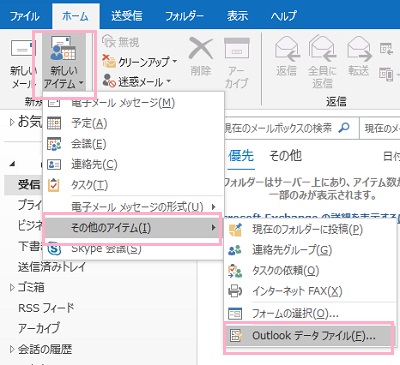Click the Clean Up (クリーンアップ) icon
400x365 pixels.
[109, 62]
